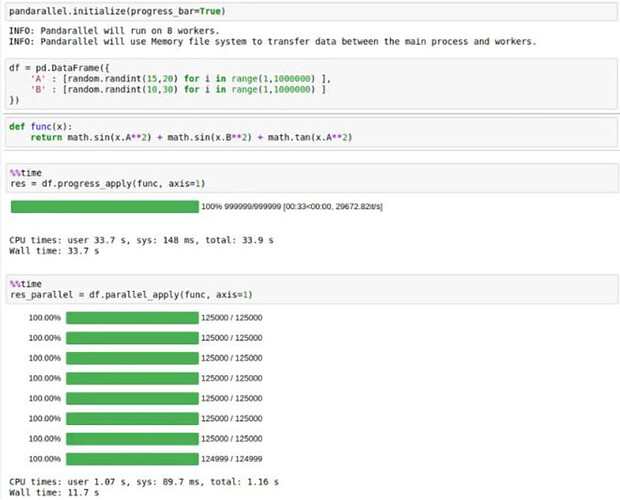Click the 'CPU times: user 33.7 s' output
The image size is (620, 500).
[141, 241]
